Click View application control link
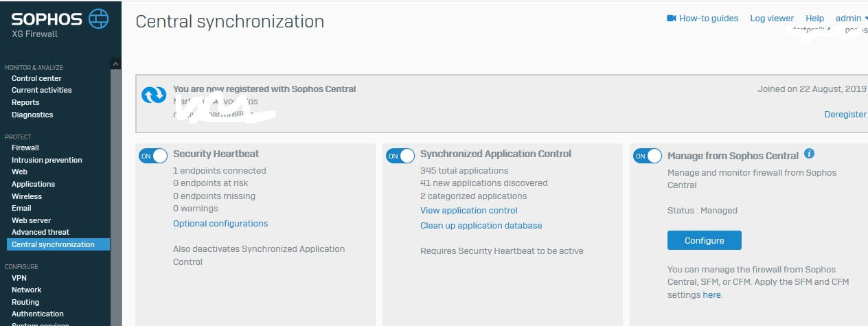The width and height of the screenshot is (868, 326). 469,211
